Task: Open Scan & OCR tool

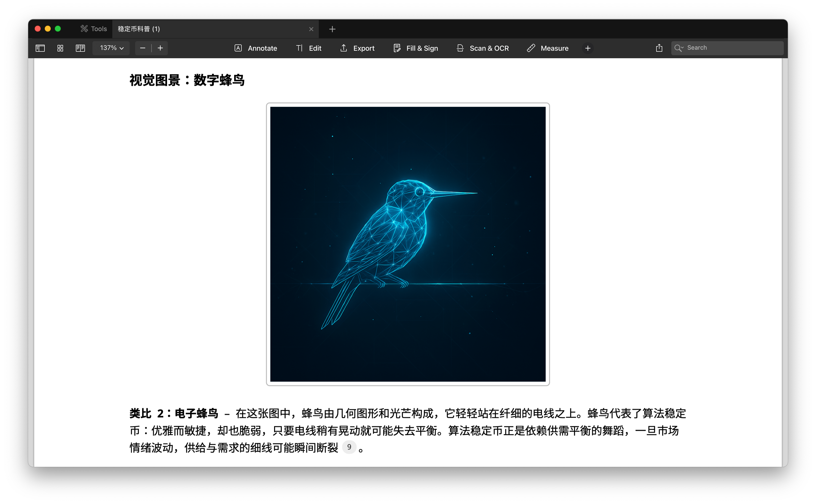Action: pyautogui.click(x=483, y=48)
